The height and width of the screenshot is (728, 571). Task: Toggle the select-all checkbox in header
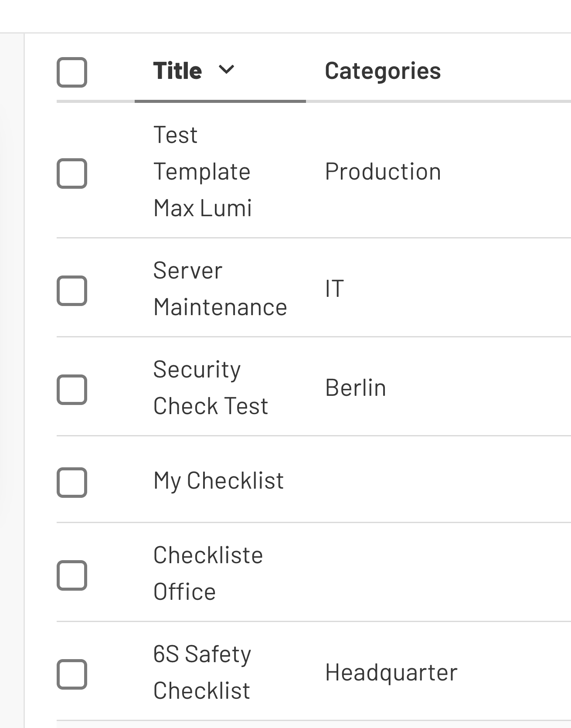pyautogui.click(x=72, y=72)
